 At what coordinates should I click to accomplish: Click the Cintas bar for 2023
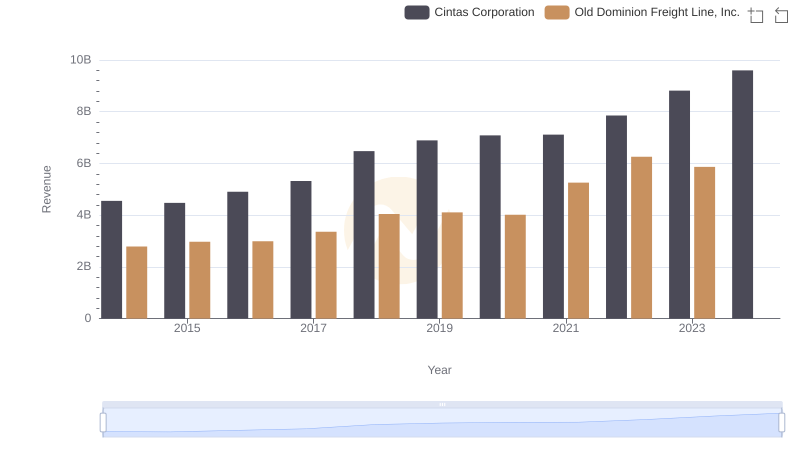tap(680, 204)
